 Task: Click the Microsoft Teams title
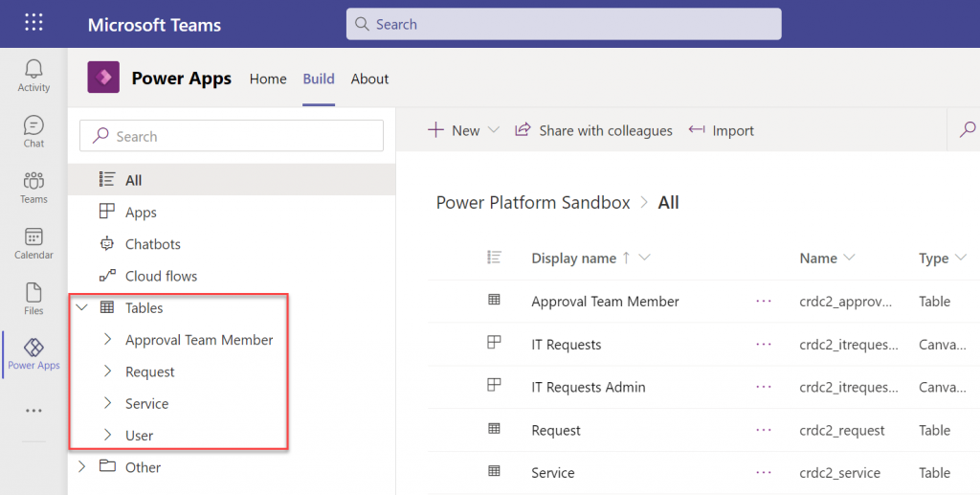click(x=154, y=24)
